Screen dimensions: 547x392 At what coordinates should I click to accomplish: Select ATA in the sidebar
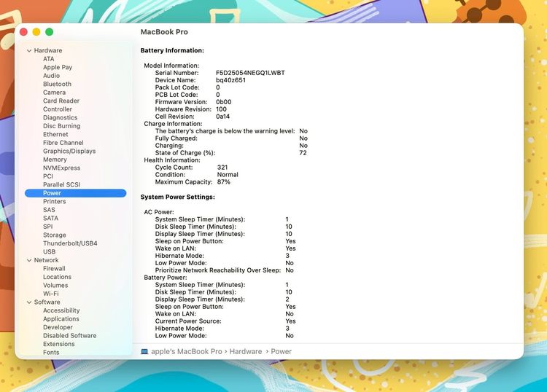click(x=48, y=59)
